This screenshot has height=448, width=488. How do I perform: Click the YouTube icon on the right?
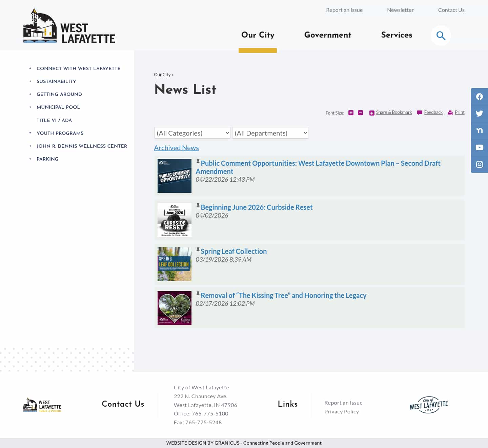479,147
